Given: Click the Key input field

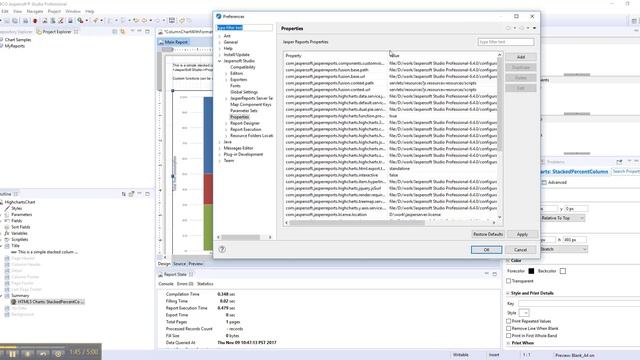Looking at the screenshot, I should pos(580,304).
